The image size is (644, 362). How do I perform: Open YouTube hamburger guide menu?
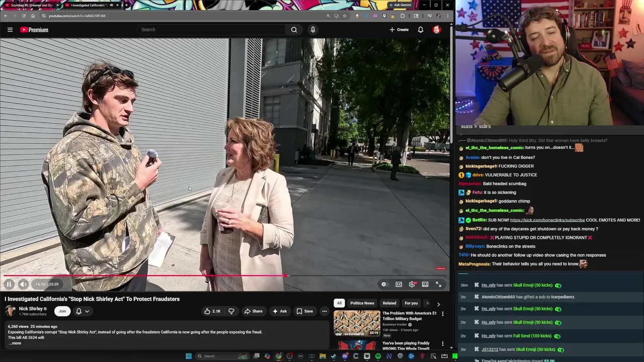point(10,30)
